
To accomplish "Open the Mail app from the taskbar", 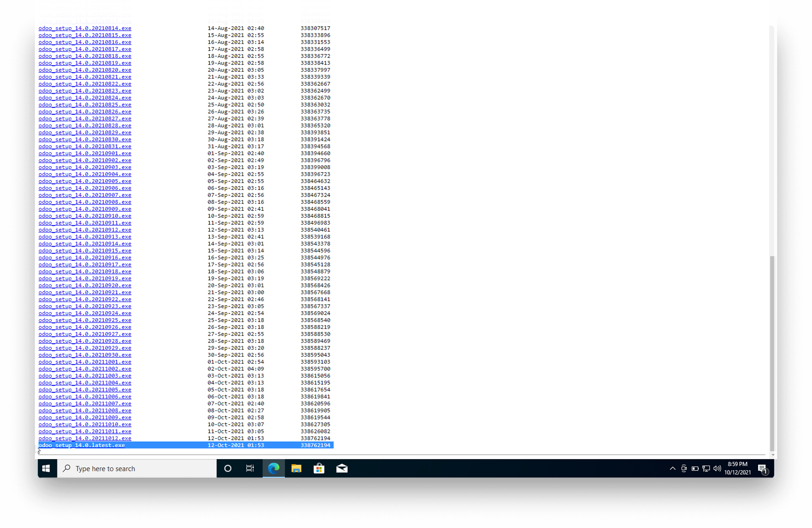I will [342, 469].
